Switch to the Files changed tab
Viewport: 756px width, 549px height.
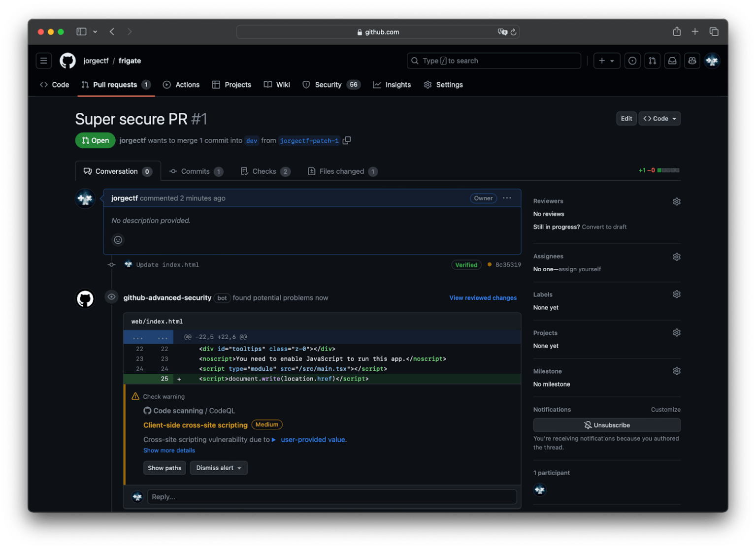pos(342,171)
